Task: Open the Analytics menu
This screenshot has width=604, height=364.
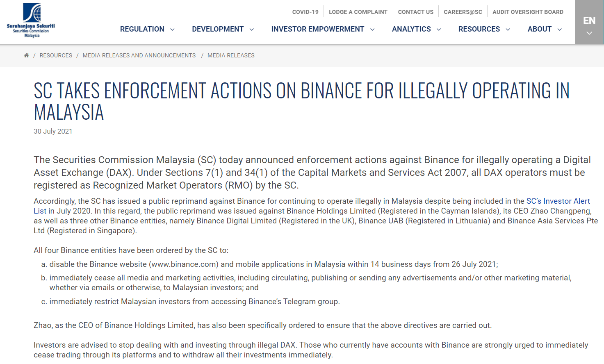Action: tap(411, 29)
